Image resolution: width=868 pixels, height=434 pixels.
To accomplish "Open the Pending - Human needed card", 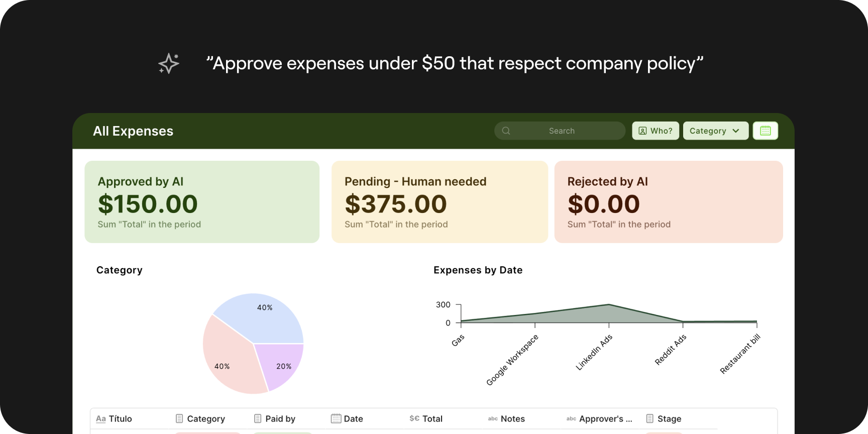I will pos(440,202).
